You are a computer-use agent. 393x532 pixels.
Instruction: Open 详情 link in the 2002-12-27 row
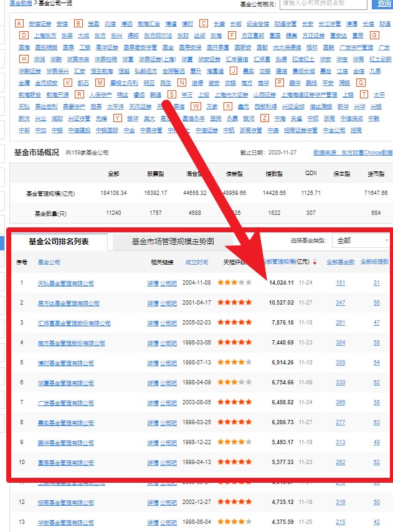[x=153, y=503]
